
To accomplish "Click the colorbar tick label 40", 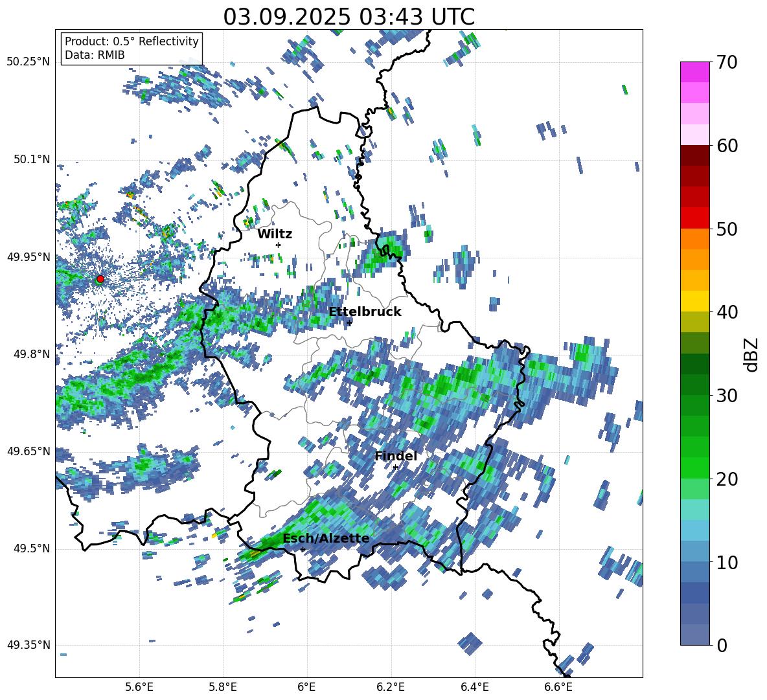I will click(726, 312).
